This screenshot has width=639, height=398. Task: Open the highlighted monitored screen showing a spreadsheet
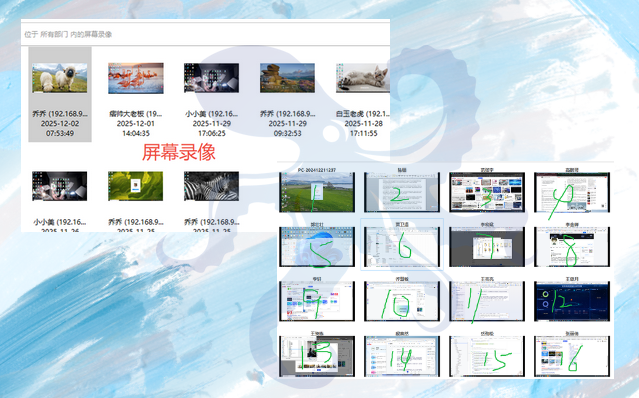point(402,247)
